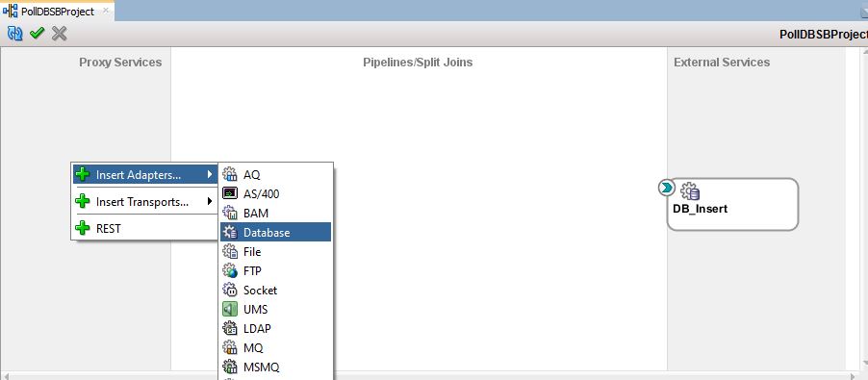868x380 pixels.
Task: Click the Database adapter icon
Action: pos(230,232)
